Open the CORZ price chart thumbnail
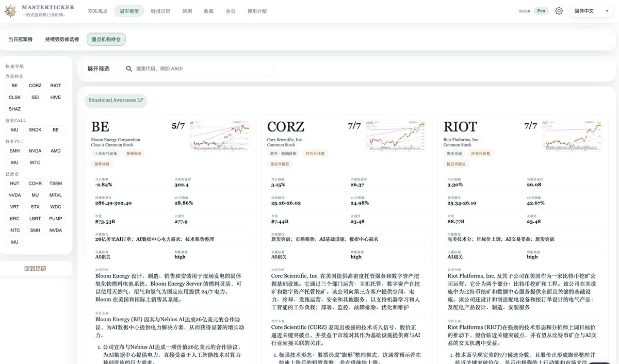 tap(395, 135)
